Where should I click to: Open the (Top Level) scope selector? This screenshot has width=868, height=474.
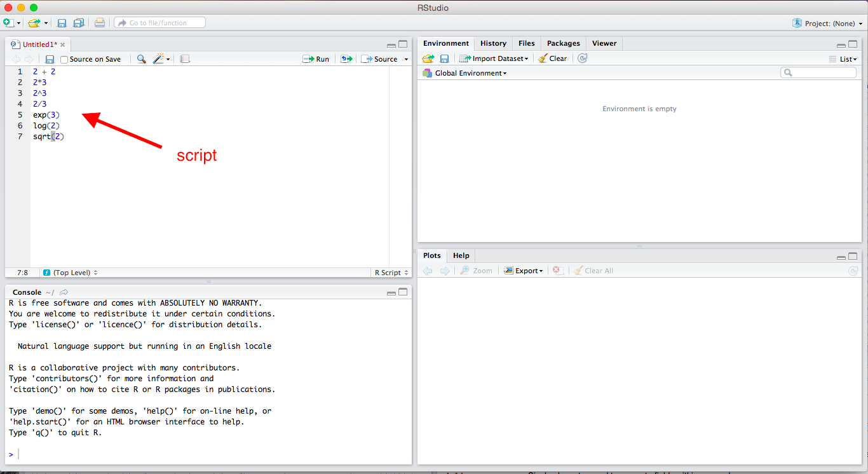(71, 273)
